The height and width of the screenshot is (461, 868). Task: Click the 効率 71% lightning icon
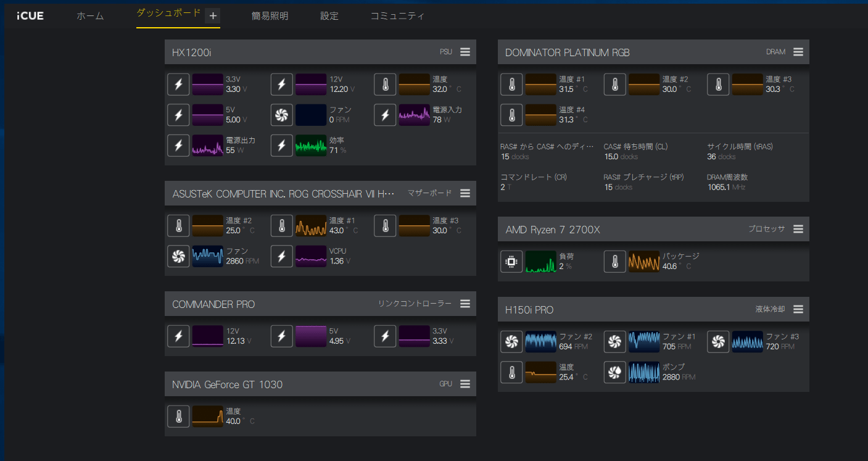pos(282,145)
